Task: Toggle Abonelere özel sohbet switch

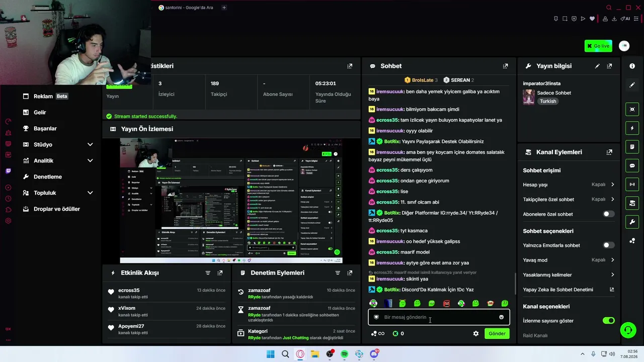Action: [608, 214]
